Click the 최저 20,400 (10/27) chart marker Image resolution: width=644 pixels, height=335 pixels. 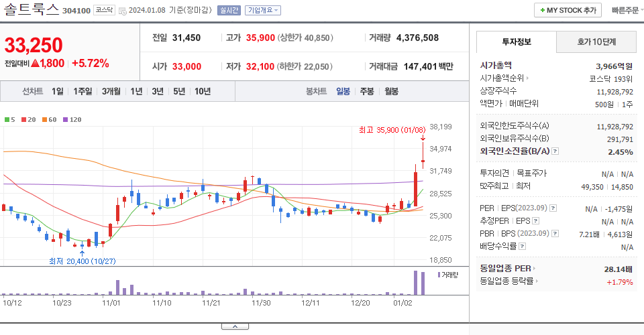(x=82, y=261)
